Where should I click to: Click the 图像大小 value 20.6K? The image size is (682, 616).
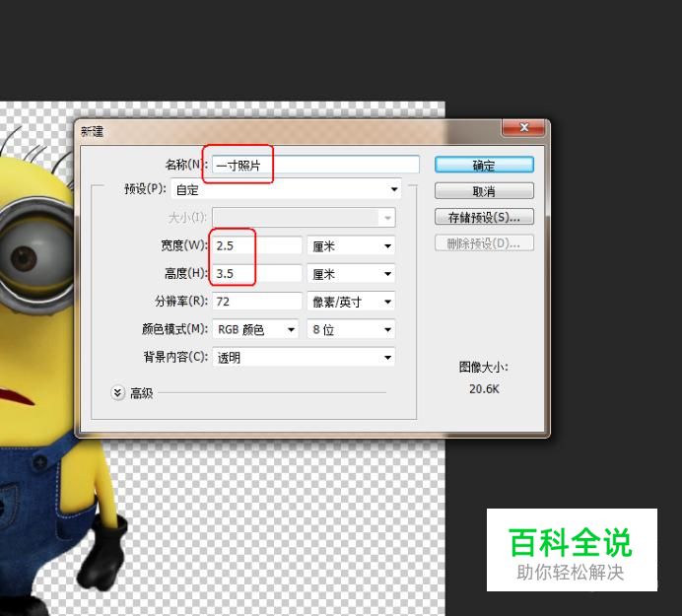coord(484,389)
